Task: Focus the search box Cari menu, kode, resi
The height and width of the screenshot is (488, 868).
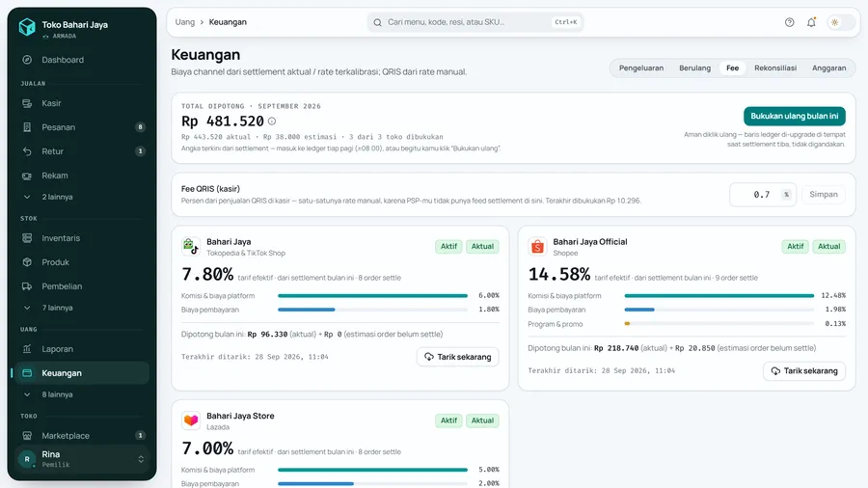Action: (475, 22)
